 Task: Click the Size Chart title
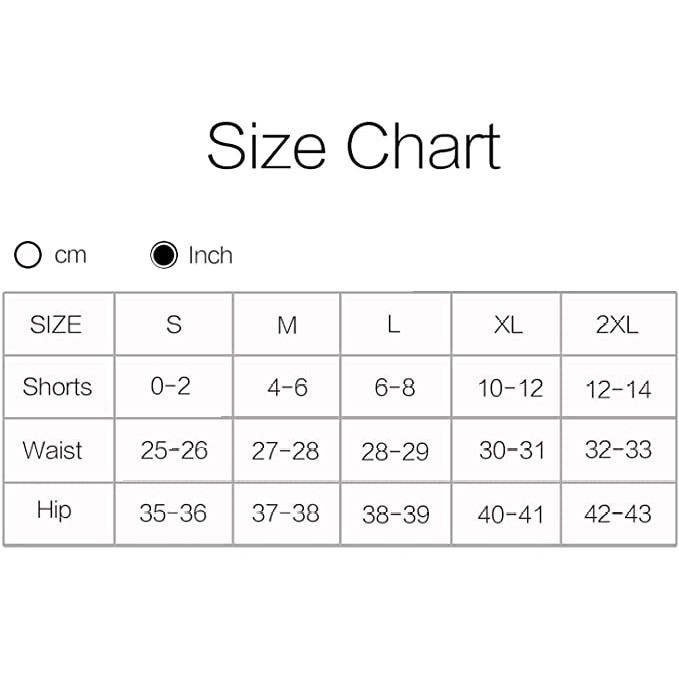click(x=353, y=146)
